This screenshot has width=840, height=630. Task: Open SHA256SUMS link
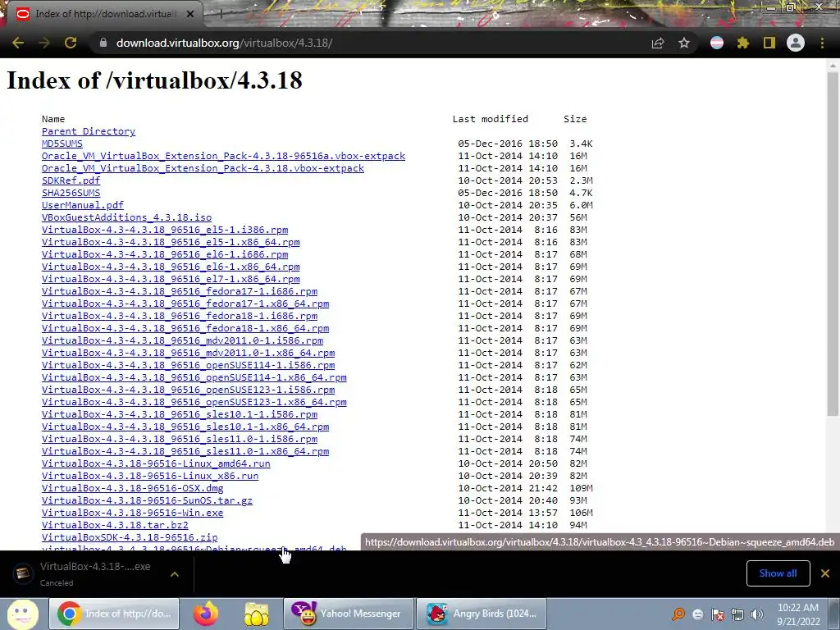pos(71,193)
